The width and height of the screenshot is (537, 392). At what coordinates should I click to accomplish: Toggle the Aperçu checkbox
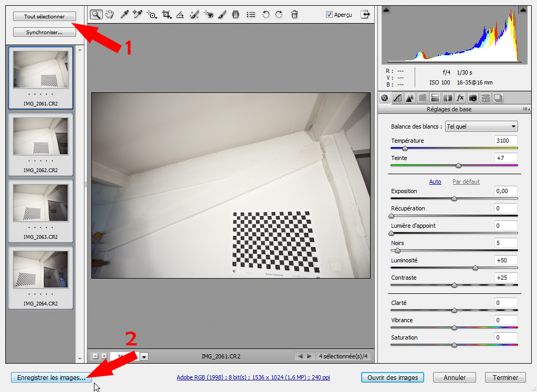coord(329,14)
